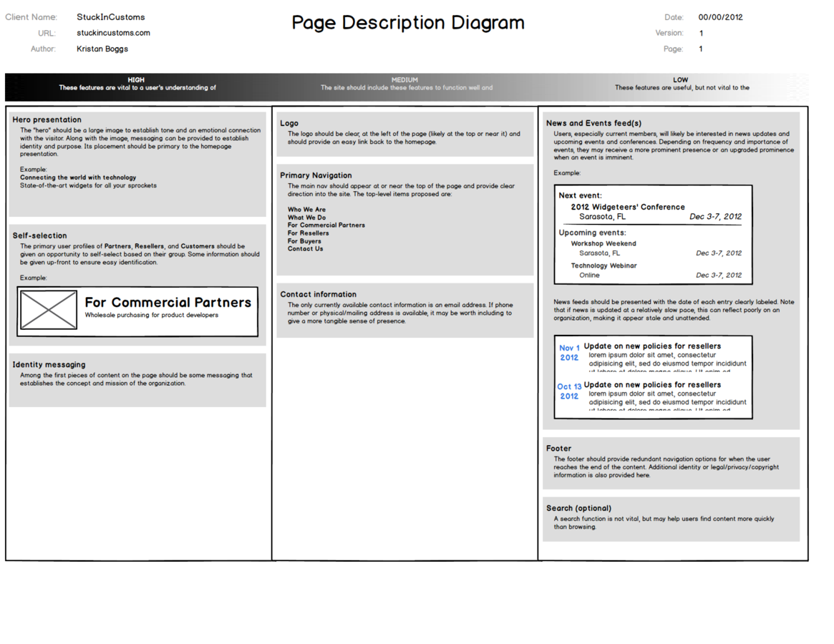
Task: Click the crossed-box image placeholder thumbnail
Action: click(x=49, y=310)
